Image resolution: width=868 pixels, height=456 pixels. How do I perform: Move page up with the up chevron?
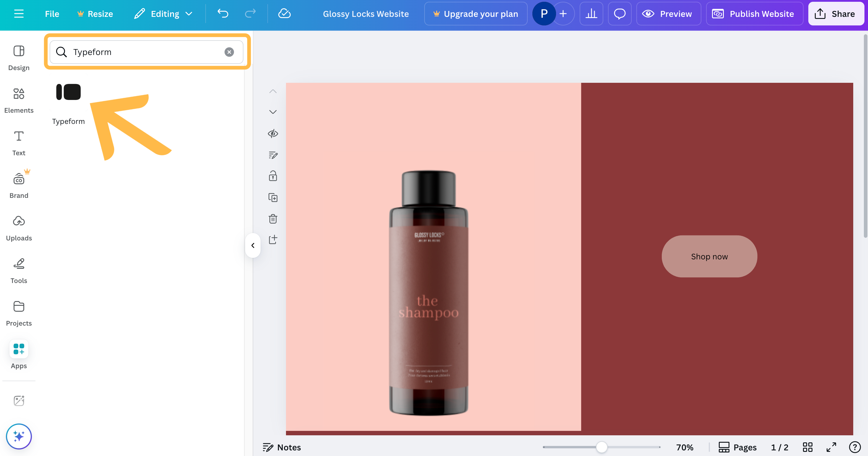coord(273,91)
